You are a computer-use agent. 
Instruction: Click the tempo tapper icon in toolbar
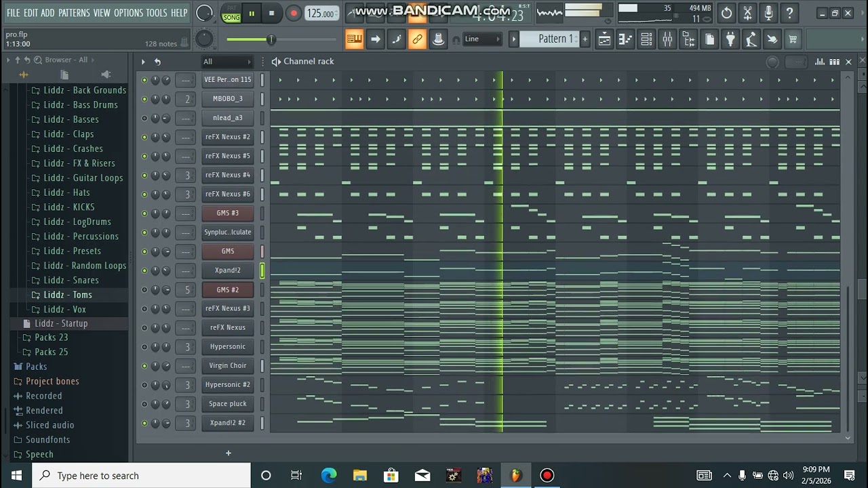[x=751, y=39]
